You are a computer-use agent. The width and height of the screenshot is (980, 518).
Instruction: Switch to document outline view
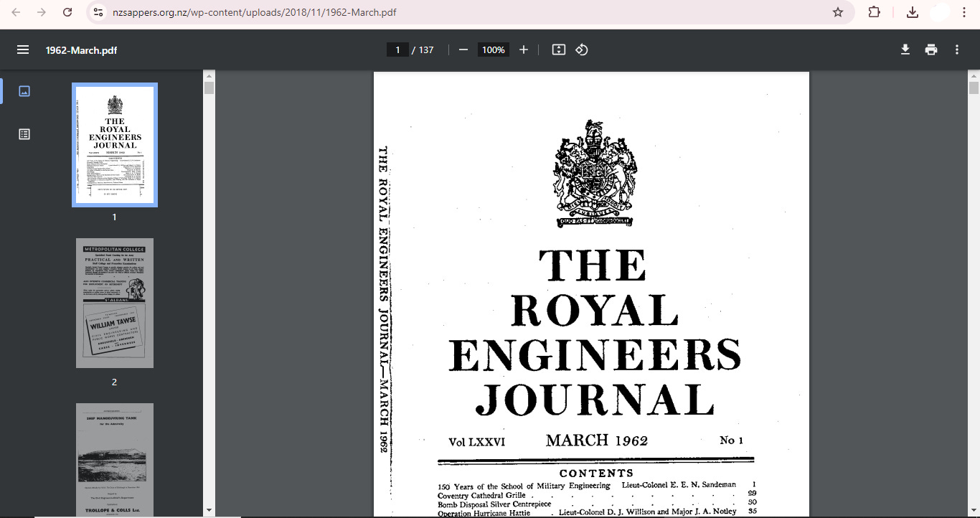point(24,134)
